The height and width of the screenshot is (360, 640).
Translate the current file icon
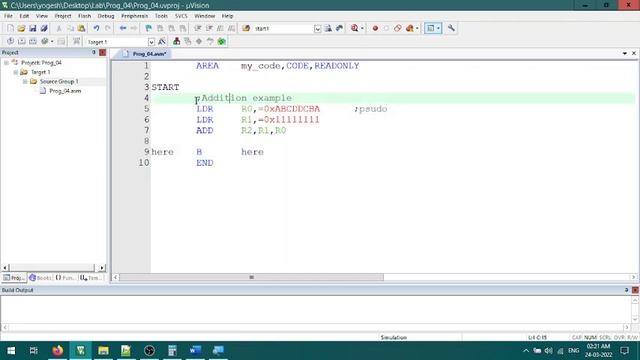10,41
